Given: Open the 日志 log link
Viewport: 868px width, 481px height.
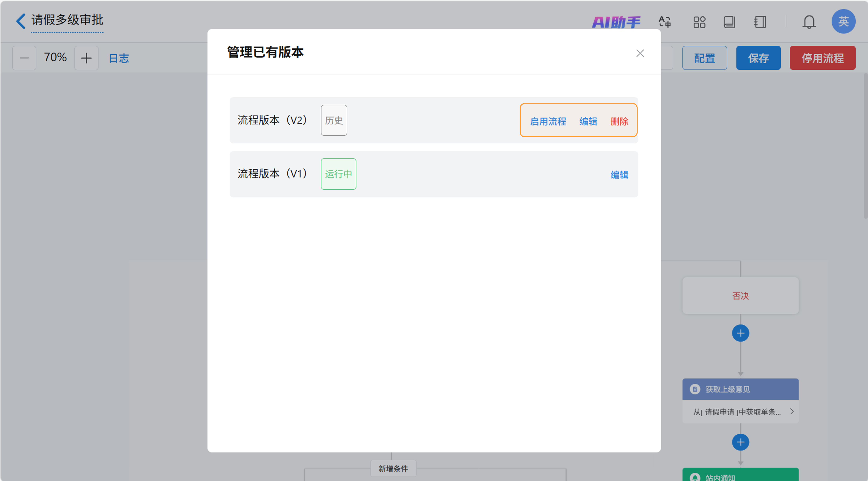Looking at the screenshot, I should click(119, 58).
